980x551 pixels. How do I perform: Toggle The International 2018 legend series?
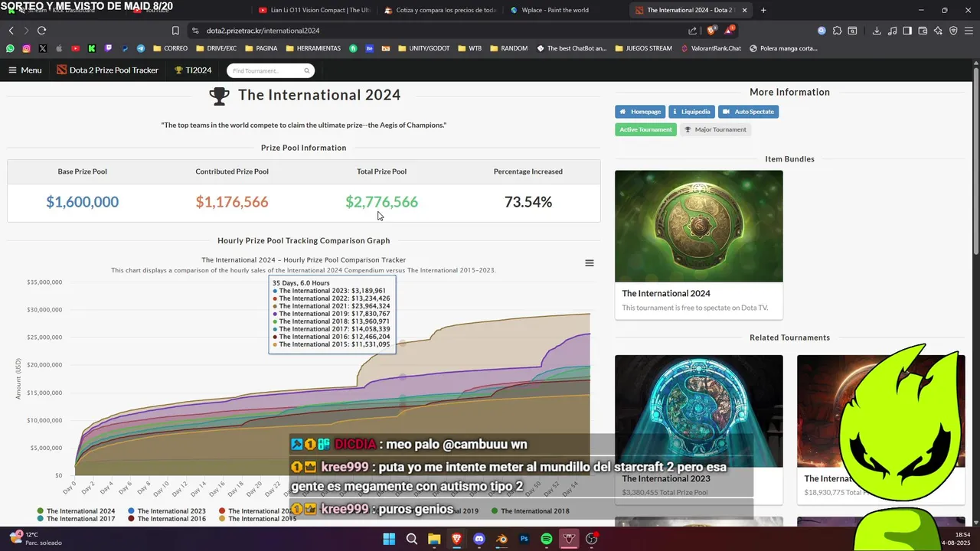[x=530, y=510]
